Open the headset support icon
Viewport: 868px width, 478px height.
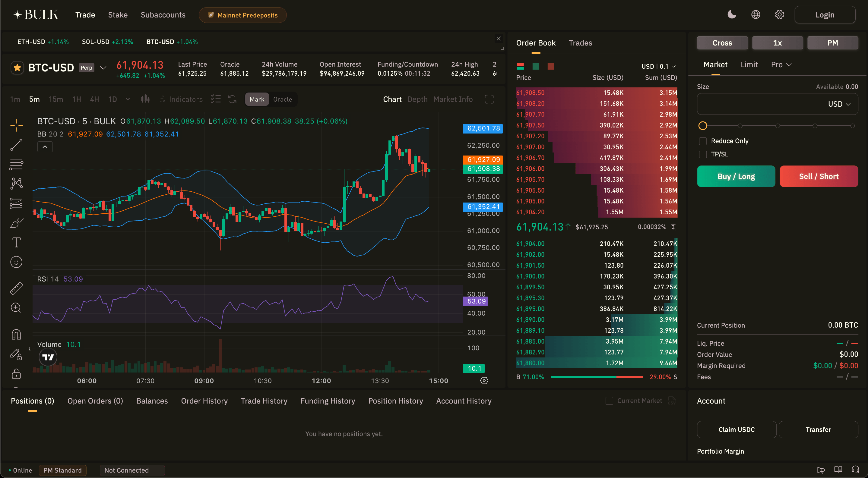[x=855, y=470]
